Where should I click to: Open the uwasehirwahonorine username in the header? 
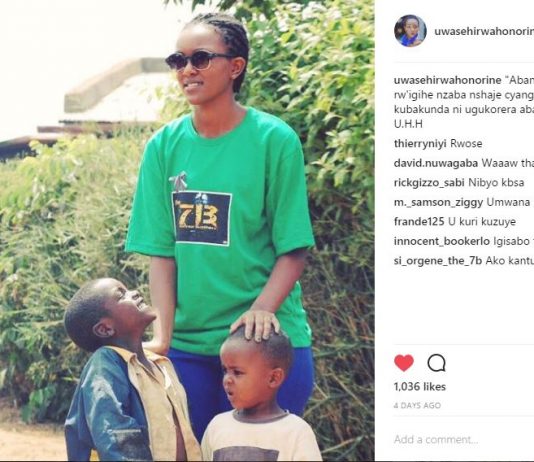point(484,31)
